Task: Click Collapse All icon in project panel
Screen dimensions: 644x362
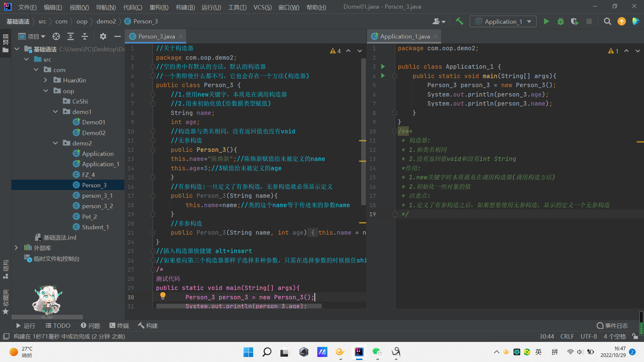Action: (85, 36)
